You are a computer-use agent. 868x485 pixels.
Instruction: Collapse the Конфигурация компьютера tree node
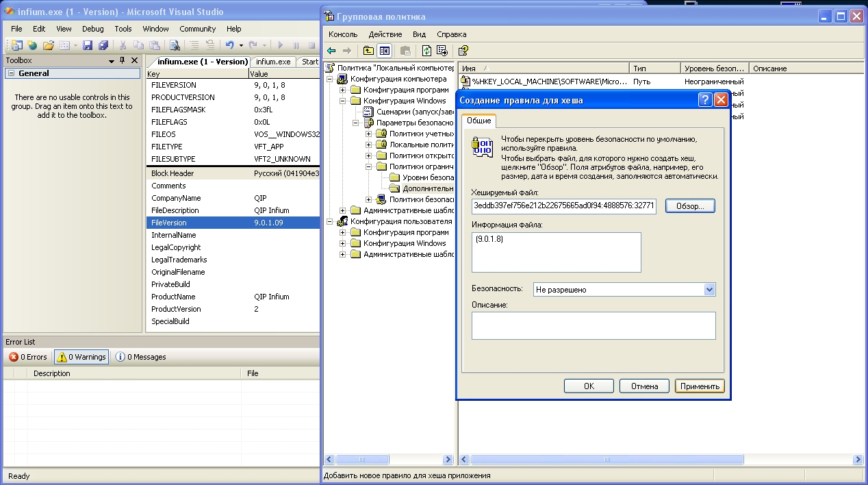point(330,79)
